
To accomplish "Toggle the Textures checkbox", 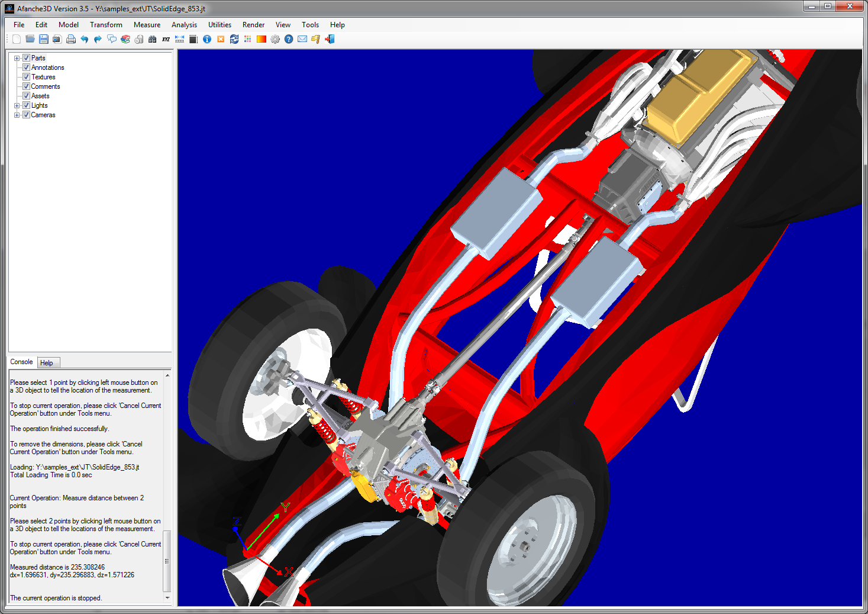I will (26, 77).
